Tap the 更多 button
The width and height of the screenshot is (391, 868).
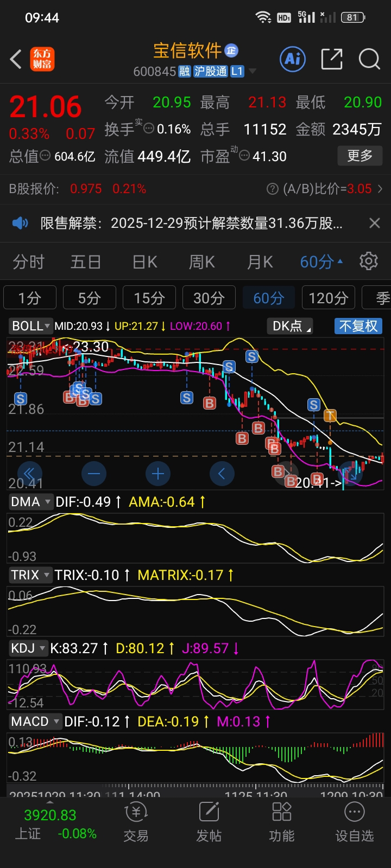coord(360,156)
